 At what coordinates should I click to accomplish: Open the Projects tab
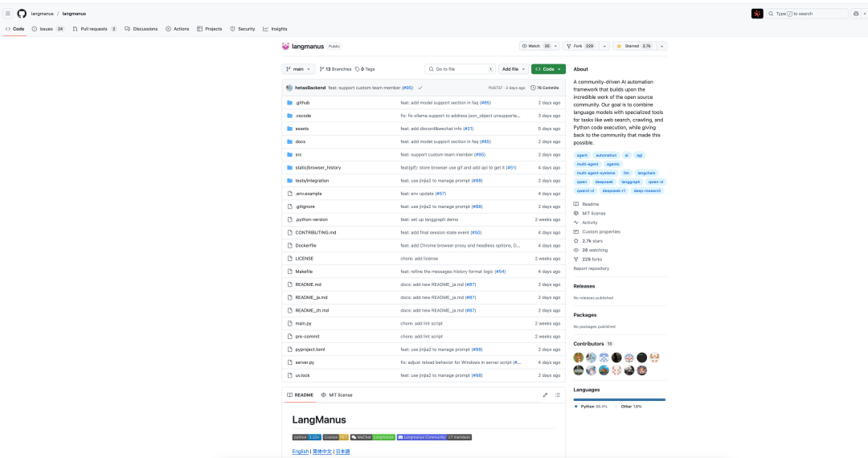(209, 29)
